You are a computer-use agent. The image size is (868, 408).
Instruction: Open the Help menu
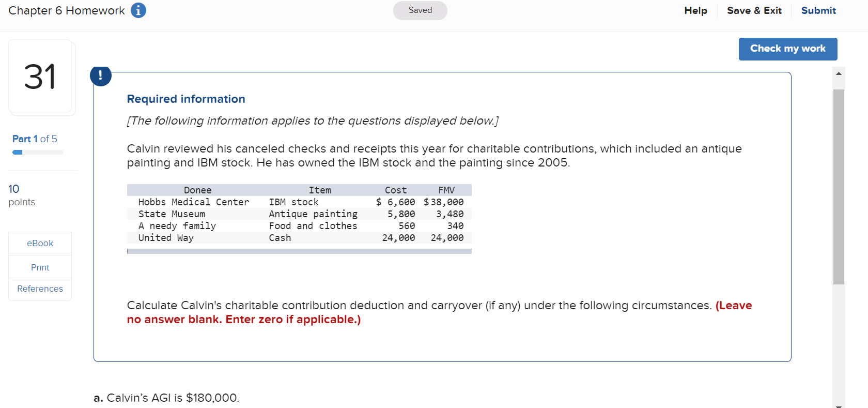695,10
